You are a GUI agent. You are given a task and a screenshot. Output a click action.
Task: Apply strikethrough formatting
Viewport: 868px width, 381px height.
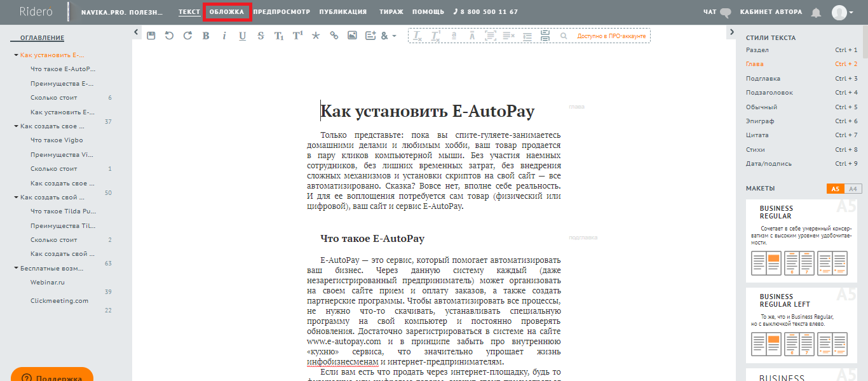(x=261, y=36)
